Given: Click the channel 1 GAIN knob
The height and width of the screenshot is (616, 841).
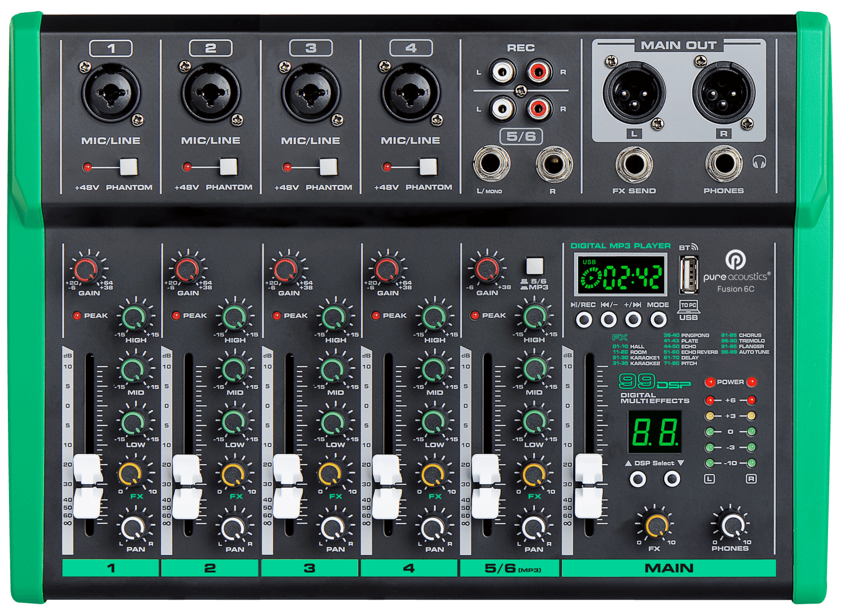Looking at the screenshot, I should pos(86,270).
